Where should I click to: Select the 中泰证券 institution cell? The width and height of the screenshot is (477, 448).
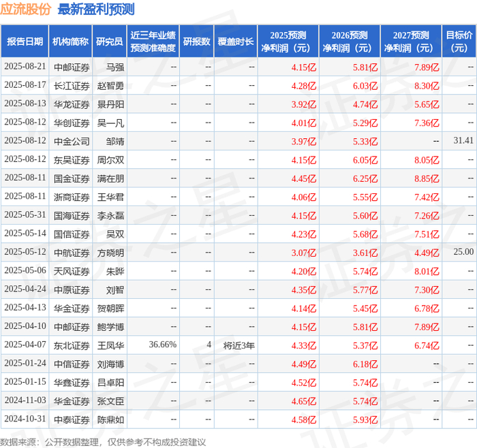point(72,419)
